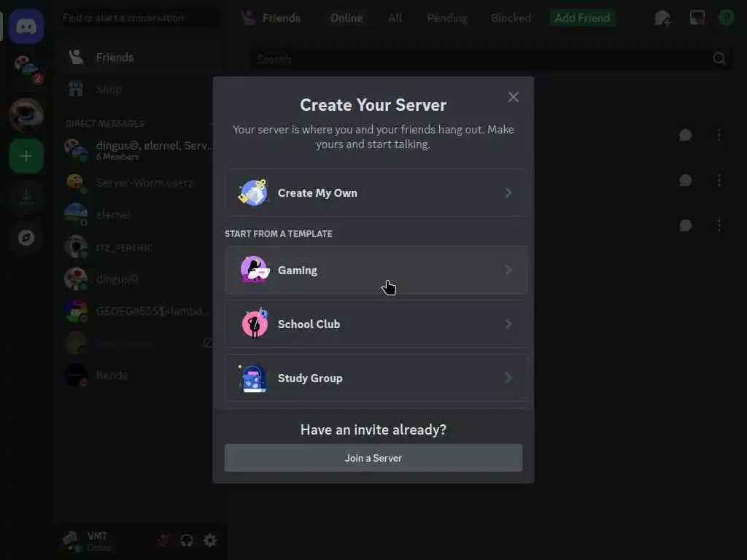
Task: Click the green Add a Server plus icon
Action: click(x=26, y=156)
